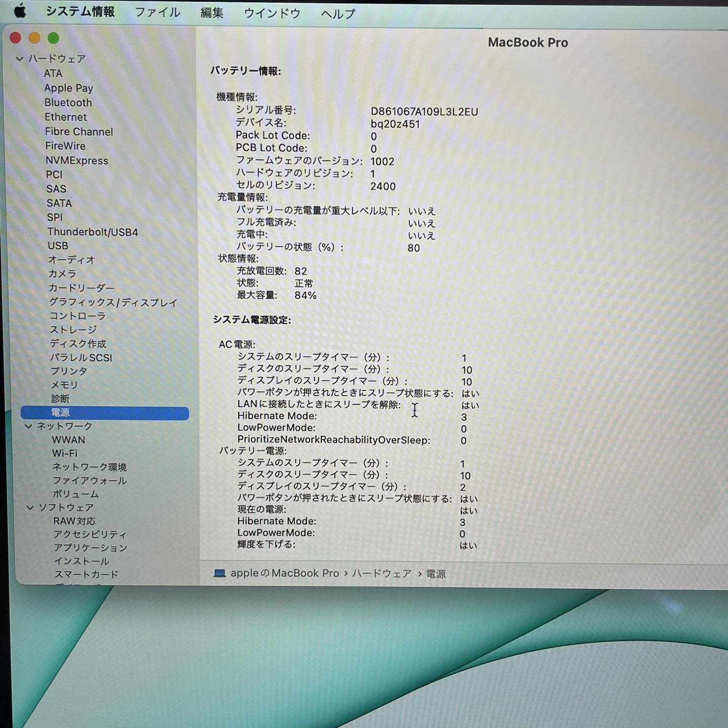Open the ウインドウ menu
The image size is (728, 728).
point(272,13)
